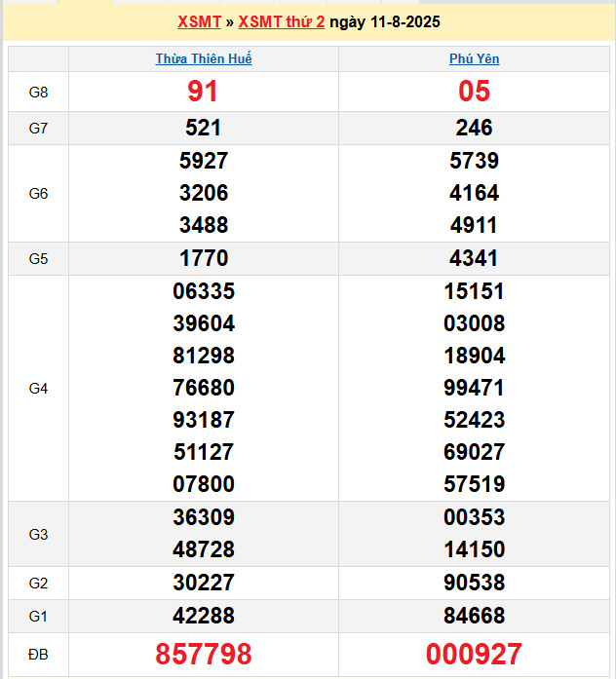Select the special prize number 857798
This screenshot has height=679, width=616.
click(204, 654)
